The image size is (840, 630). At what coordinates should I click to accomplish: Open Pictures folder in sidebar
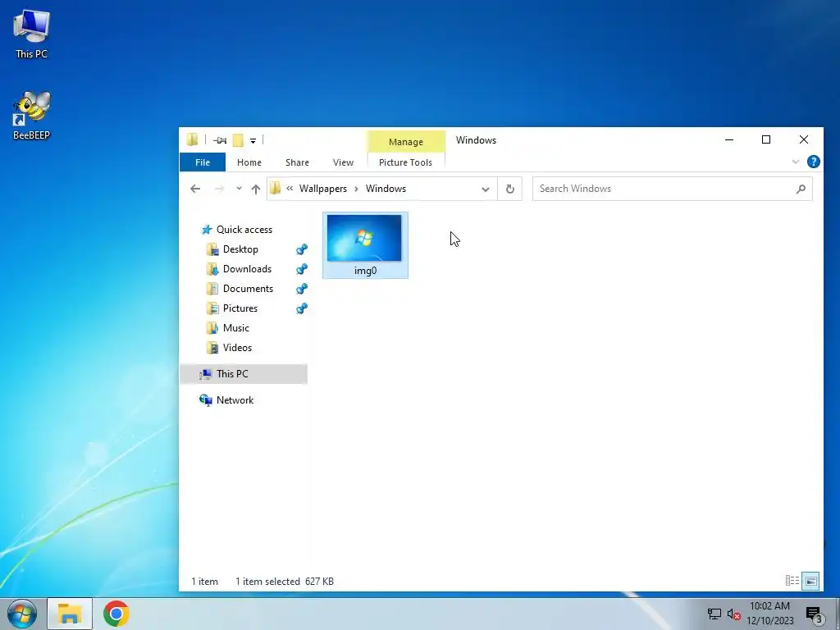click(240, 308)
